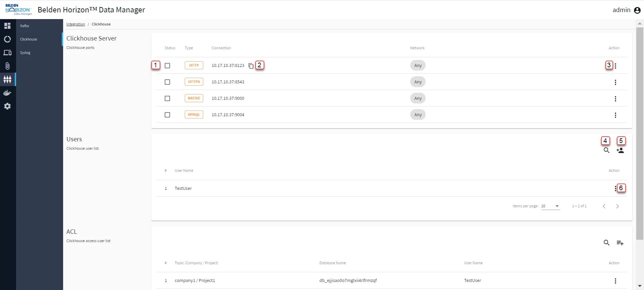The height and width of the screenshot is (290, 644).
Task: Click the 10.17.10.37:9000 connection text
Action: (x=228, y=98)
